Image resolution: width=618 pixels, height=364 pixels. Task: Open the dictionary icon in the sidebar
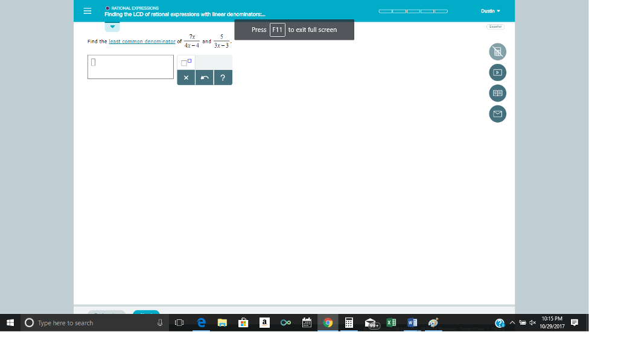[497, 93]
